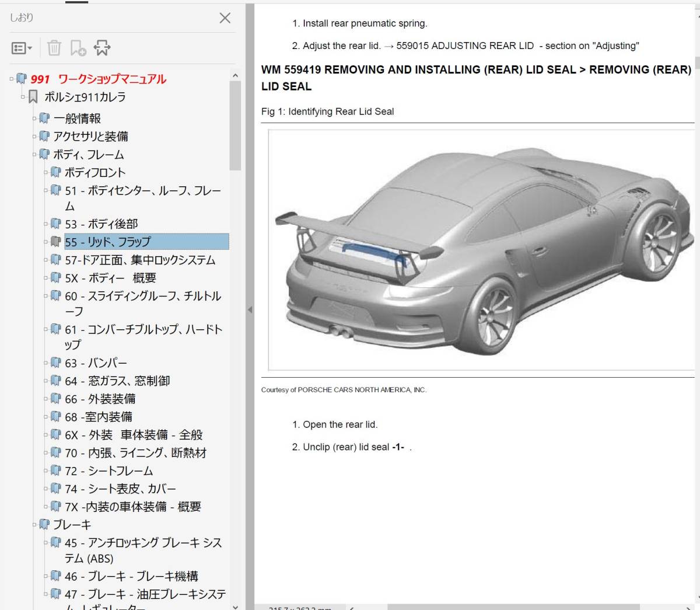Click bookmark icon beside 53 - ボディ後部

pos(56,224)
